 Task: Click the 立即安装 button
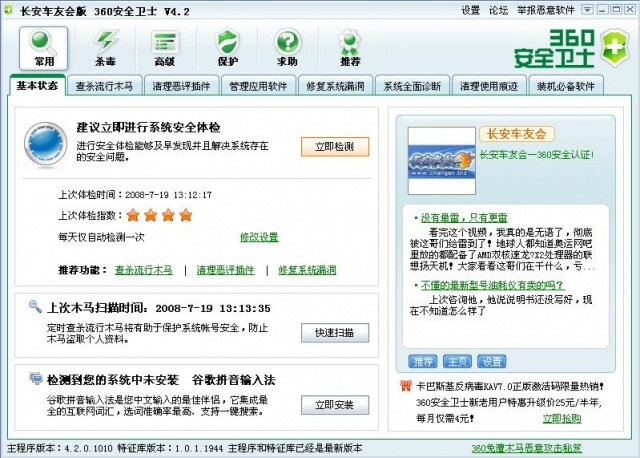click(x=335, y=405)
